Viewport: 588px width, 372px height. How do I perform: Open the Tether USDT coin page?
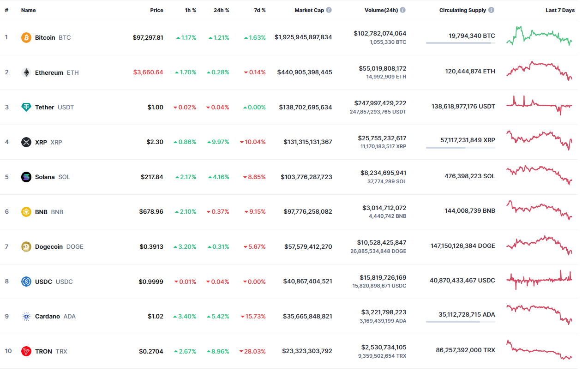click(x=54, y=107)
